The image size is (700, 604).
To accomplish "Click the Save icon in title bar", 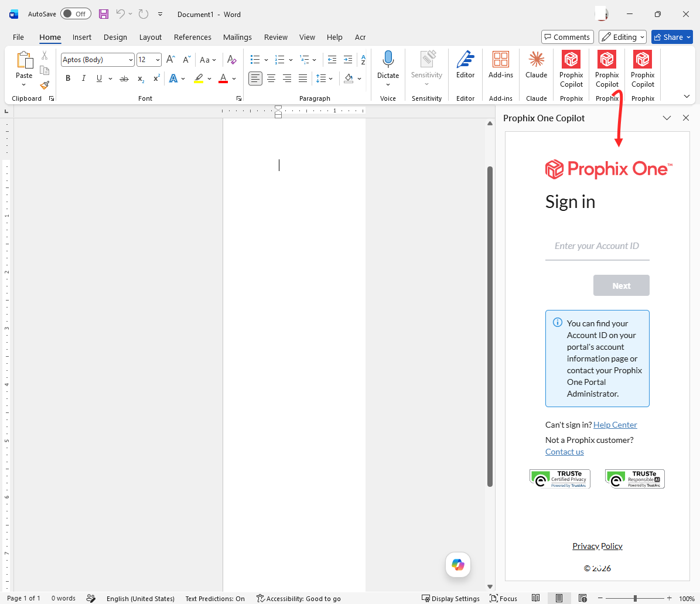I will click(x=104, y=14).
